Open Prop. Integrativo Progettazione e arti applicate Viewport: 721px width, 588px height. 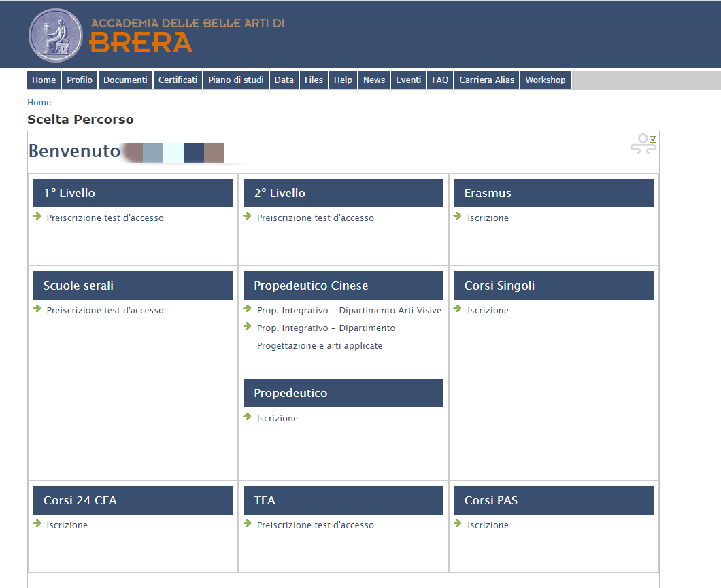click(x=326, y=336)
